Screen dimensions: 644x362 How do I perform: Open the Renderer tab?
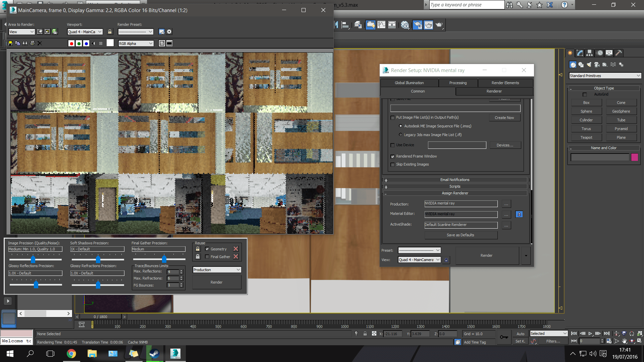[x=494, y=91]
